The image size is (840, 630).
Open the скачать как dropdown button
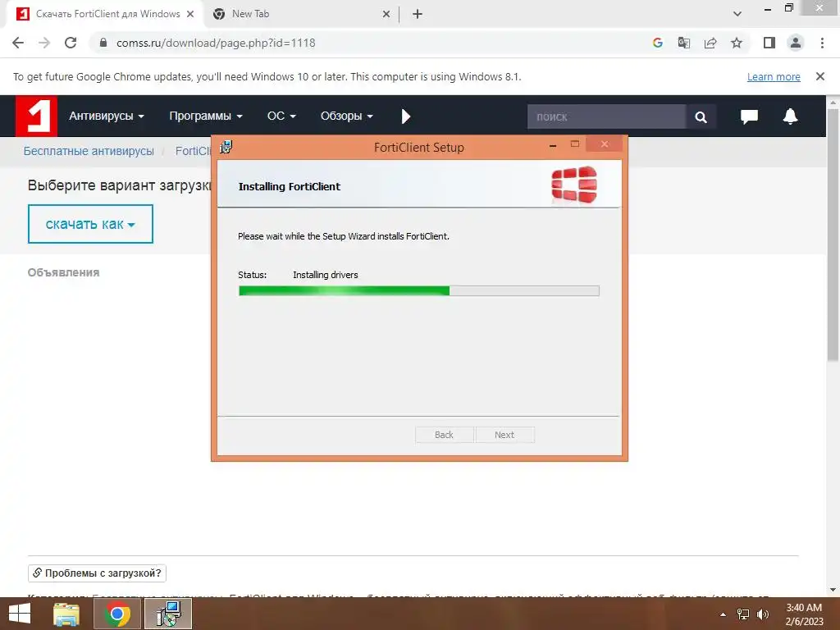click(x=90, y=224)
